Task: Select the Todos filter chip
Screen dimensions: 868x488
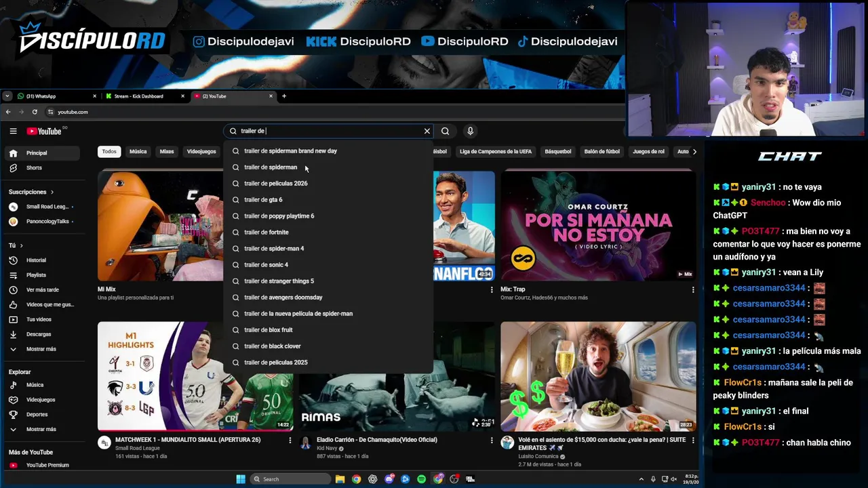Action: point(109,152)
